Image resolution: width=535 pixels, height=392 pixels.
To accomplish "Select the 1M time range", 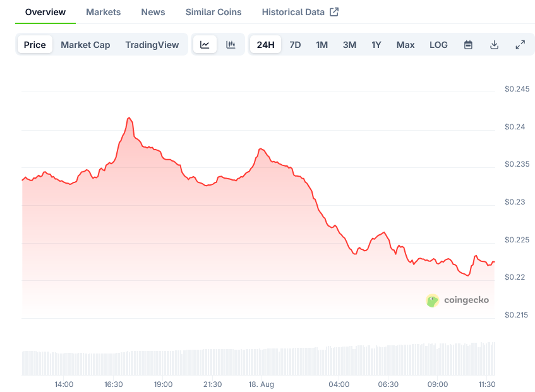I will pos(322,45).
